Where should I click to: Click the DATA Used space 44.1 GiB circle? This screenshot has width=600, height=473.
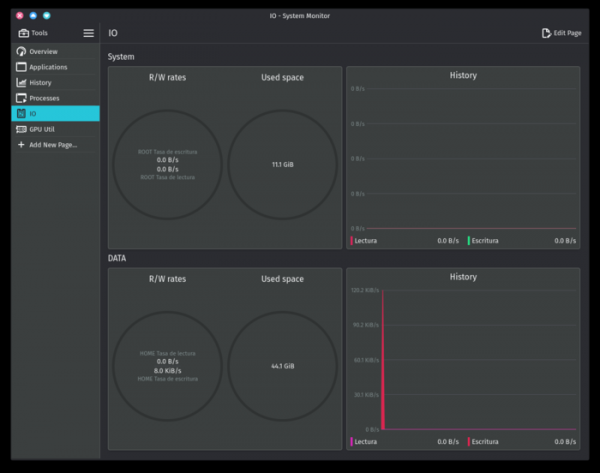282,366
